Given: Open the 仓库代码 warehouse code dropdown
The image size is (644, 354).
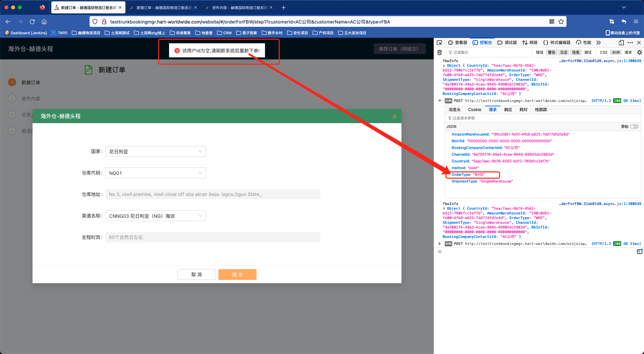Looking at the screenshot, I should click(x=155, y=173).
